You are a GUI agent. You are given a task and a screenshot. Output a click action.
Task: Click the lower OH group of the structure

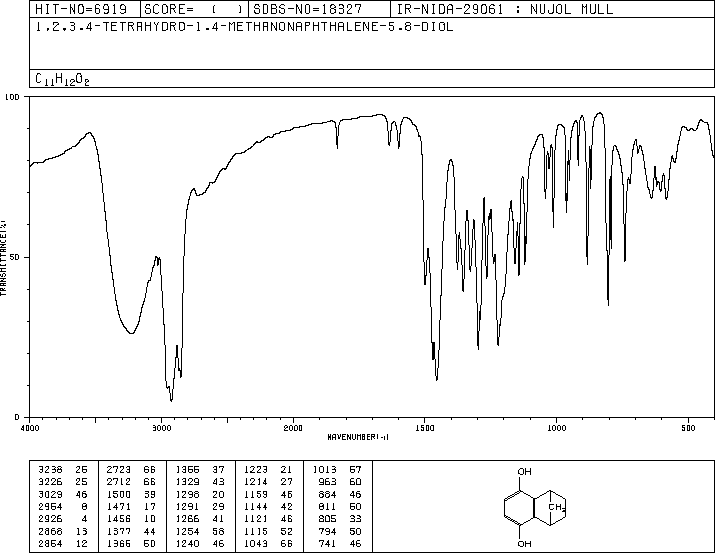524,543
